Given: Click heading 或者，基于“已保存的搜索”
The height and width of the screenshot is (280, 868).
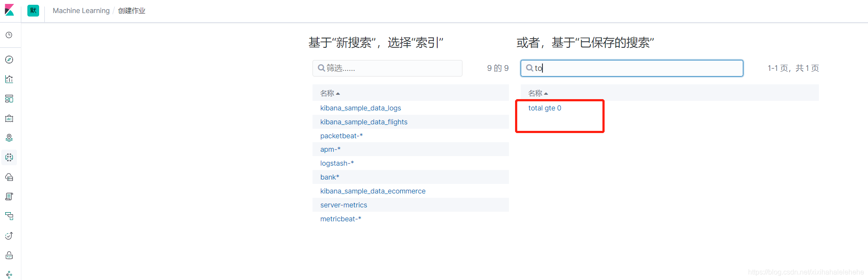Looking at the screenshot, I should point(585,43).
